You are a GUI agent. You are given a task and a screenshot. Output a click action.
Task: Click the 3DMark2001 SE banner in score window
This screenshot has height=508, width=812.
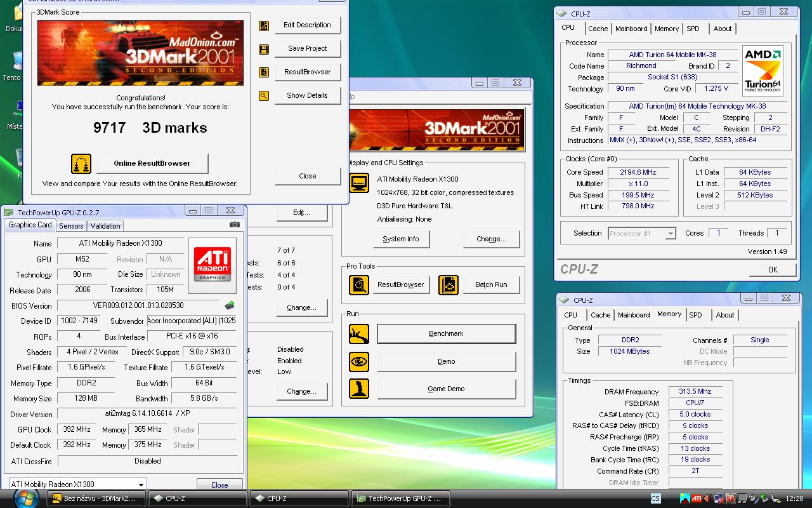[x=140, y=53]
